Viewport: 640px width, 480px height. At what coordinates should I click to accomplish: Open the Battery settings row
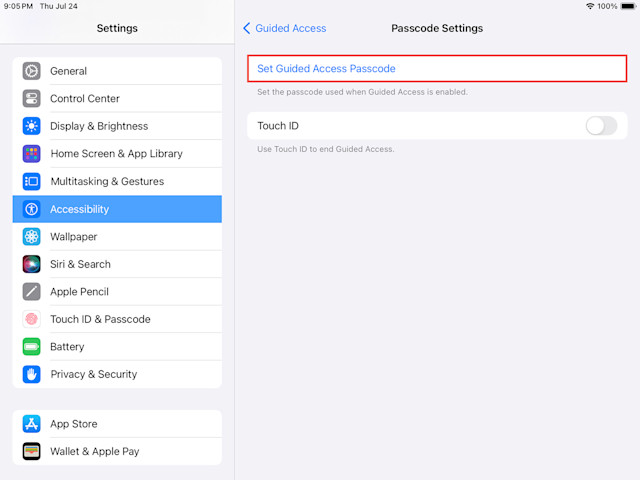(x=117, y=347)
